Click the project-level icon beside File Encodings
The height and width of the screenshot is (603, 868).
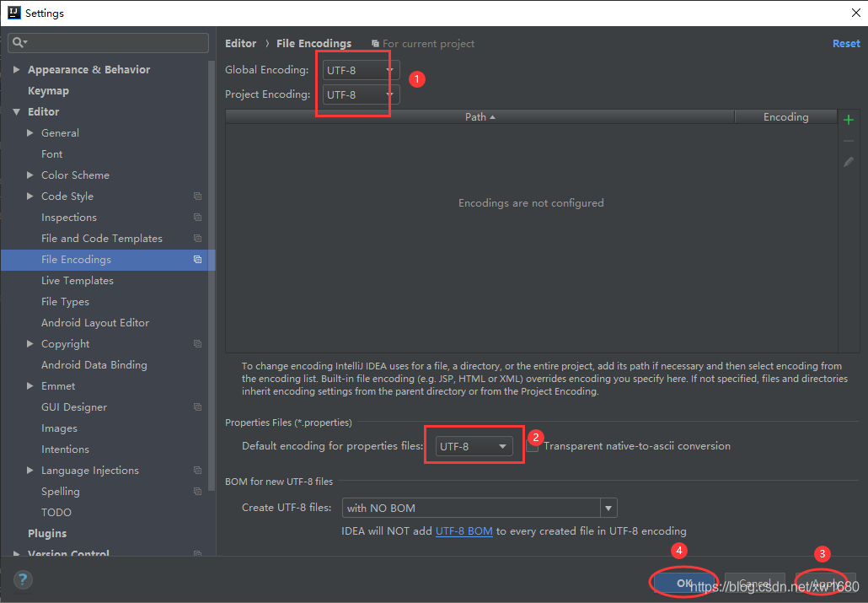[198, 260]
